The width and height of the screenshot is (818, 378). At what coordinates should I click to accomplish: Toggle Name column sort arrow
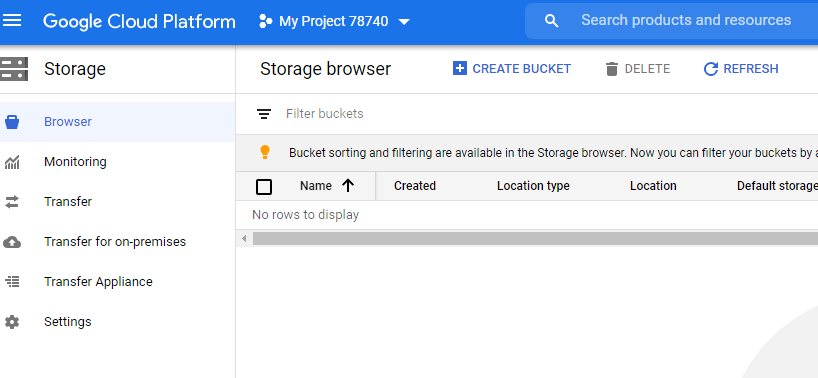point(348,186)
